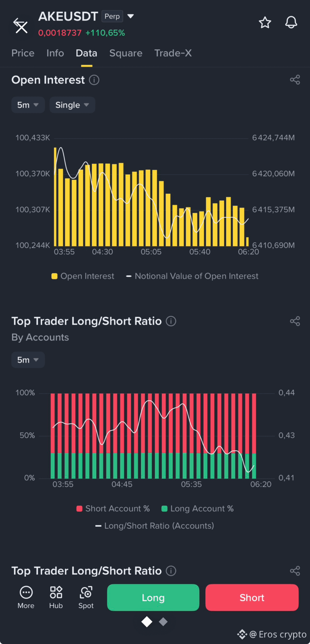This screenshot has height=644, width=310.
Task: Open the Hub icon
Action: tap(56, 597)
